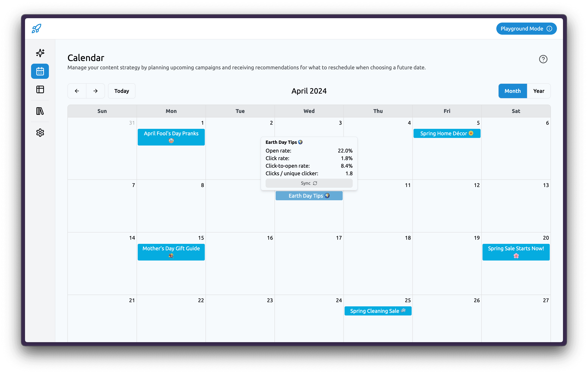Click the settings gear icon in sidebar
This screenshot has height=374, width=588.
pyautogui.click(x=40, y=132)
